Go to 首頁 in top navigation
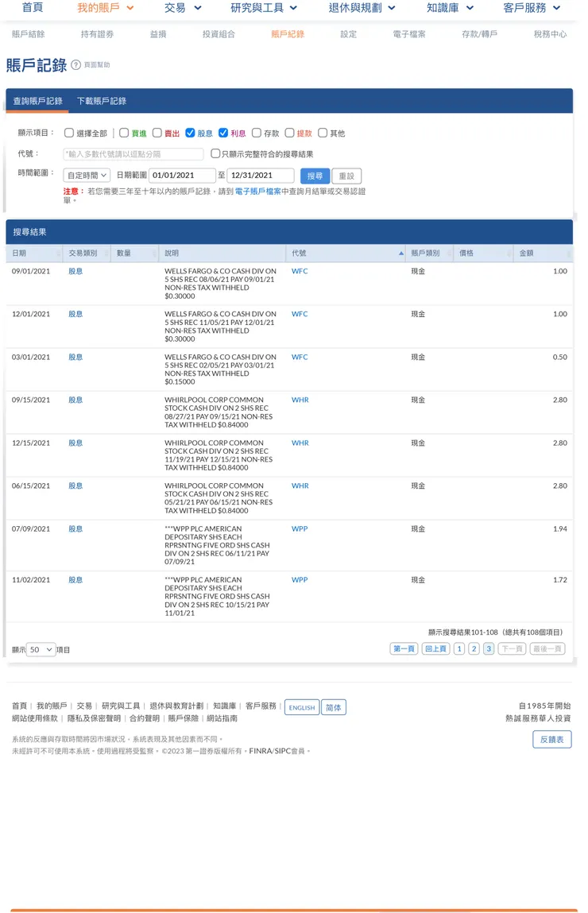Screen dimensions: 588x913 33,7
